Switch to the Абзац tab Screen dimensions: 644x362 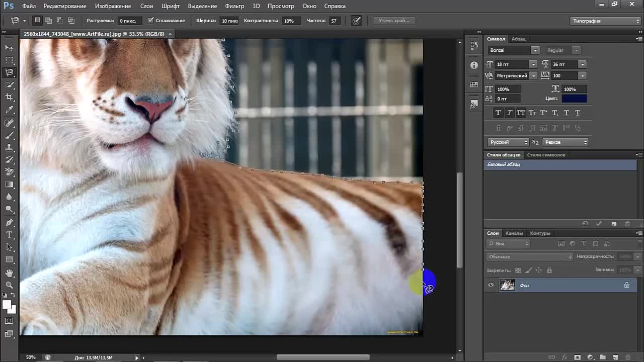point(518,39)
